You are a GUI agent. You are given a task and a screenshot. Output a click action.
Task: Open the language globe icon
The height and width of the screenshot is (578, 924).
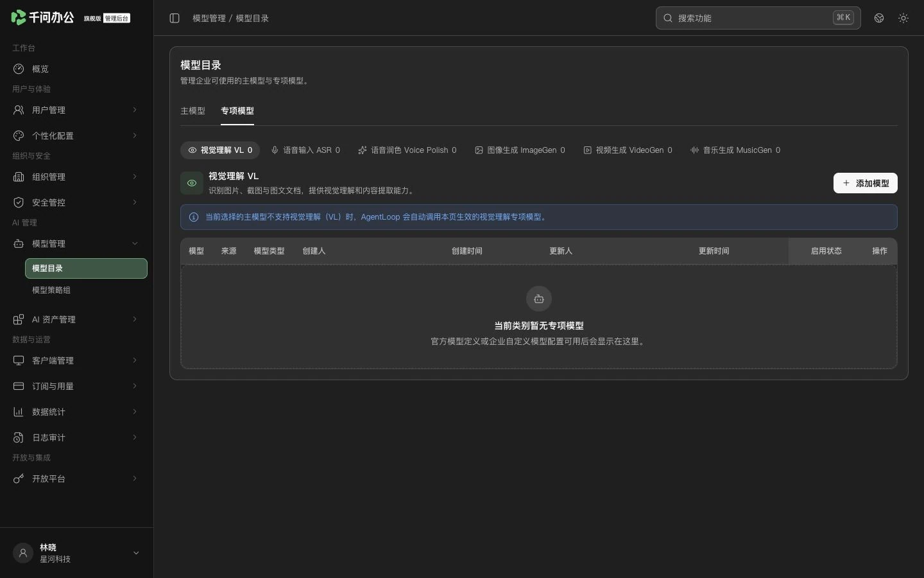[x=879, y=18]
